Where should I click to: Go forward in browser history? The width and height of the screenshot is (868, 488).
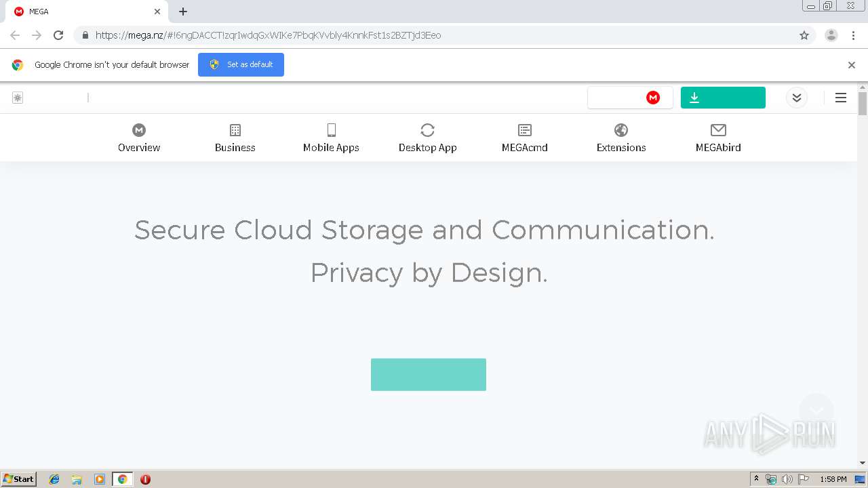37,35
